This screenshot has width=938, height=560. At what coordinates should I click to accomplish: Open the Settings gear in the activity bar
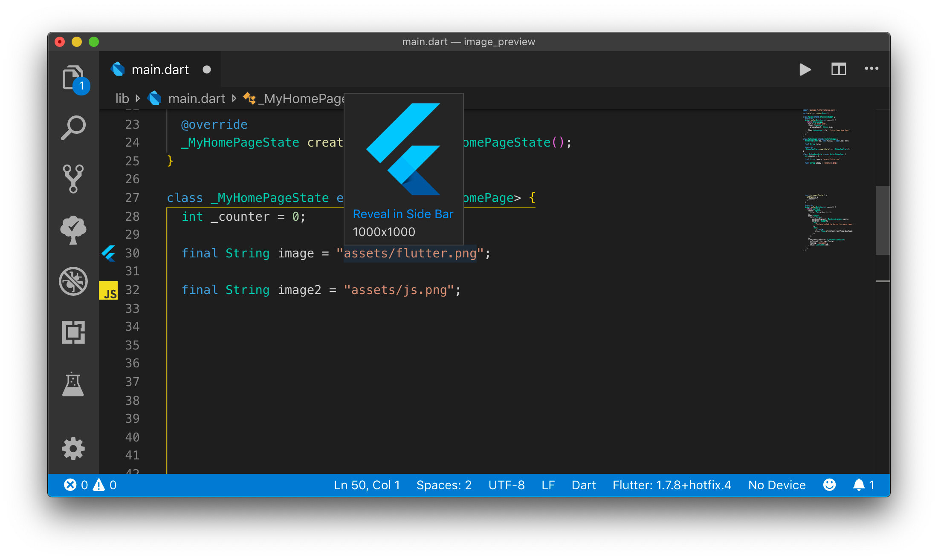73,448
